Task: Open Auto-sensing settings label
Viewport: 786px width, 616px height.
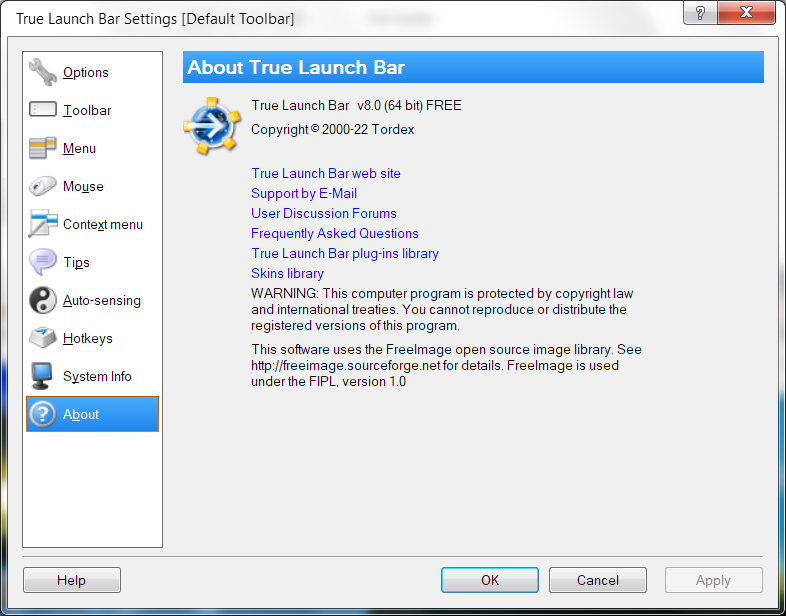Action: [x=102, y=300]
